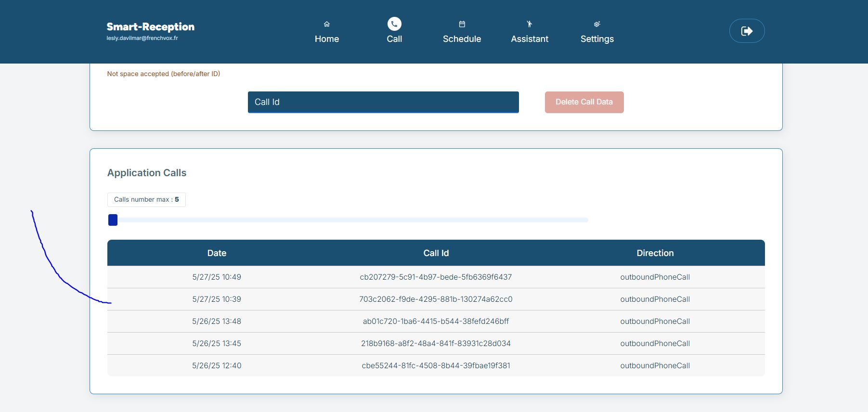Go to the Assistant menu label
Viewport: 868px width, 412px height.
point(530,39)
